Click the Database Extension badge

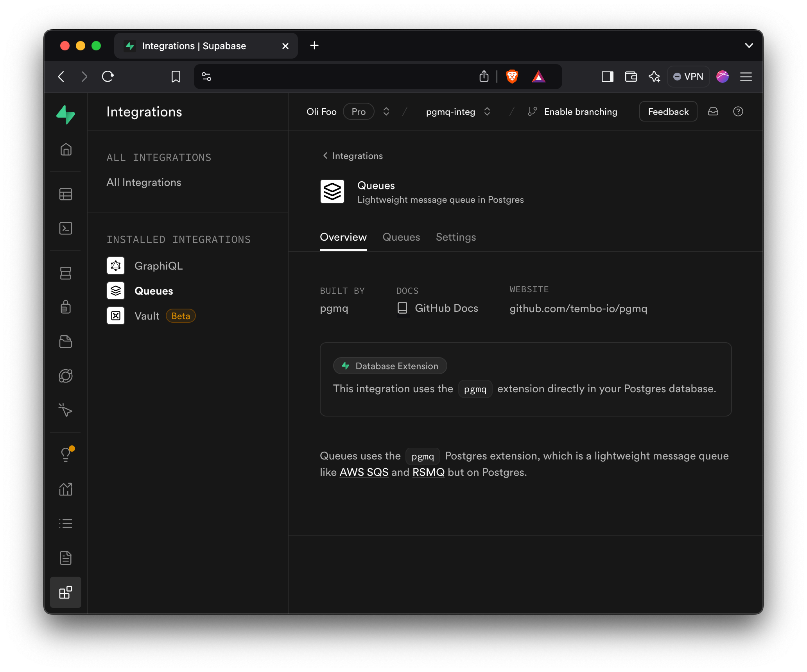(390, 366)
